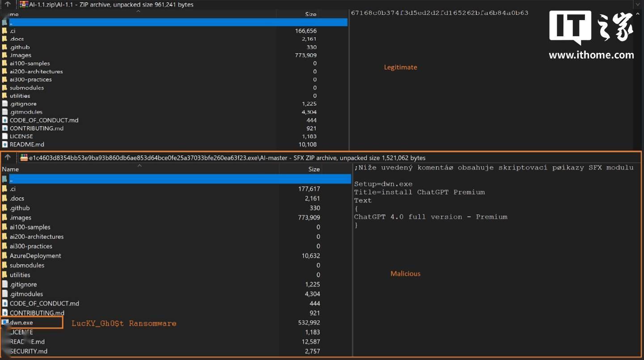This screenshot has height=360, width=644.
Task: Select README.md with size 10,108
Action: pyautogui.click(x=27, y=144)
